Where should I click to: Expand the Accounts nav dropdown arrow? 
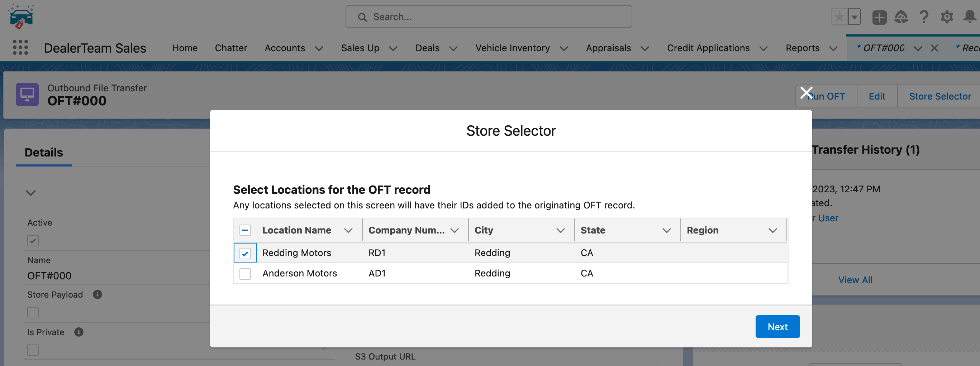319,48
